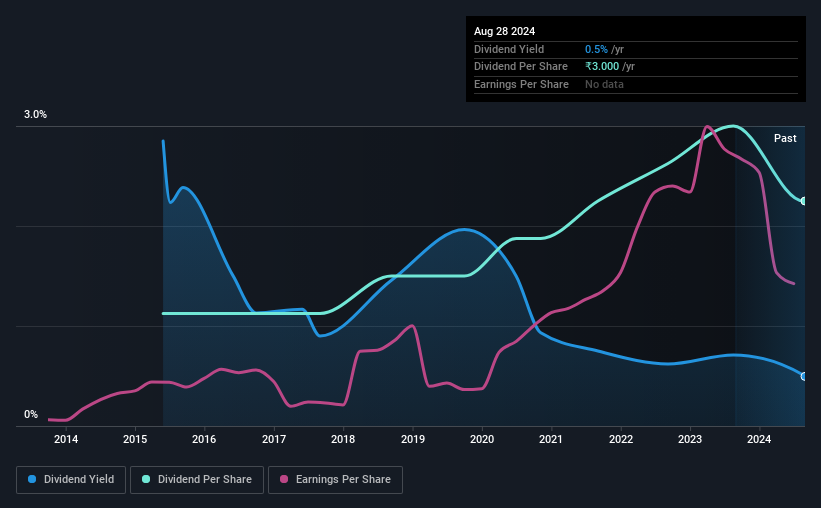
Task: Click the 2018 year axis label
Action: coord(343,439)
